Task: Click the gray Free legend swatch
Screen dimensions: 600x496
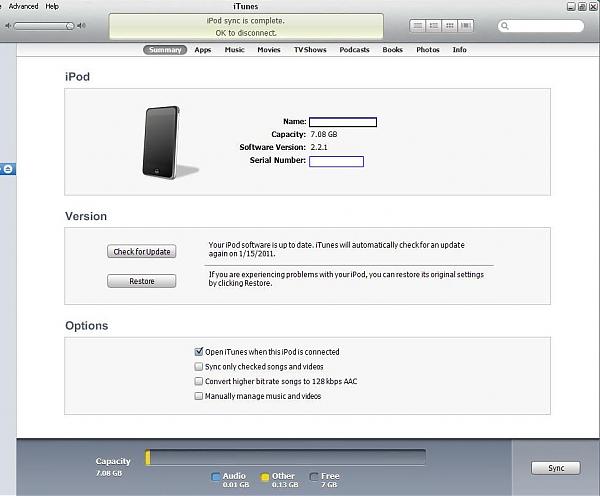Action: click(314, 476)
